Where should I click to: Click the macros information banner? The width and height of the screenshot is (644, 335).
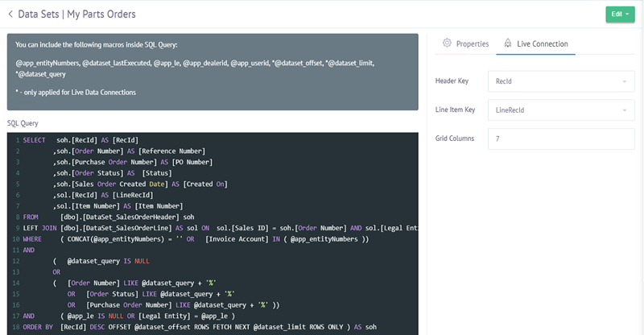(x=212, y=72)
